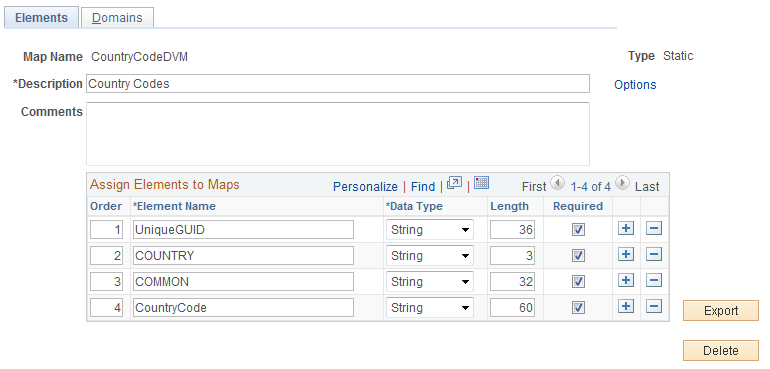Click the Export button
Image resolution: width=770 pixels, height=369 pixels.
(x=720, y=311)
